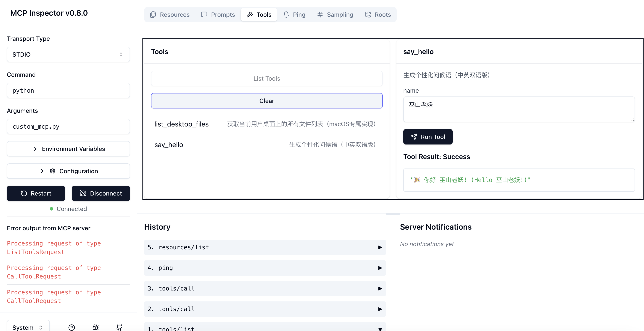Open the GitHub repository icon

tap(119, 327)
